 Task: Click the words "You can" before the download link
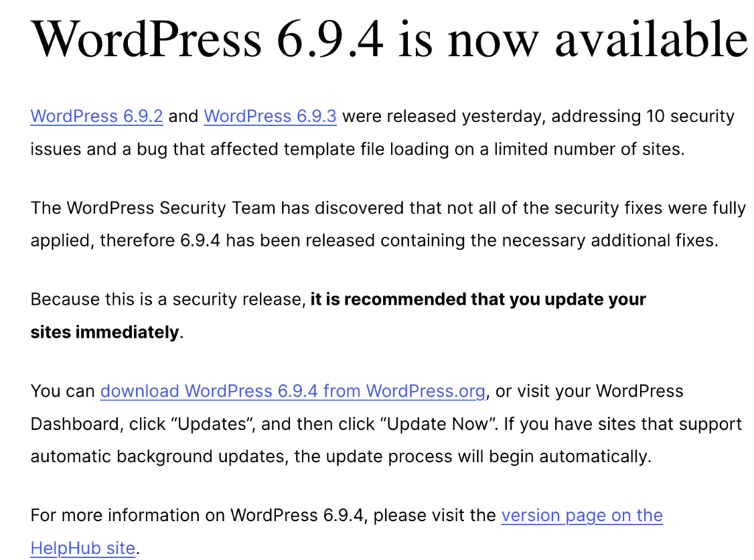pos(63,391)
